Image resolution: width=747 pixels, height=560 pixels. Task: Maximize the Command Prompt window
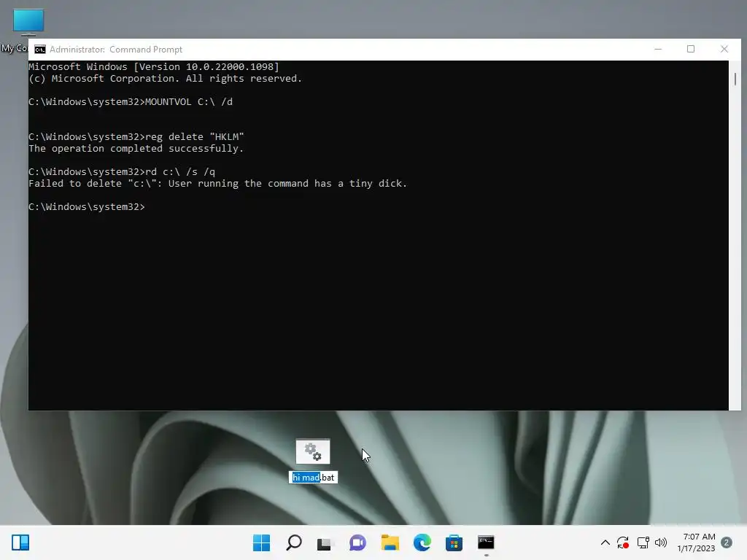point(691,49)
